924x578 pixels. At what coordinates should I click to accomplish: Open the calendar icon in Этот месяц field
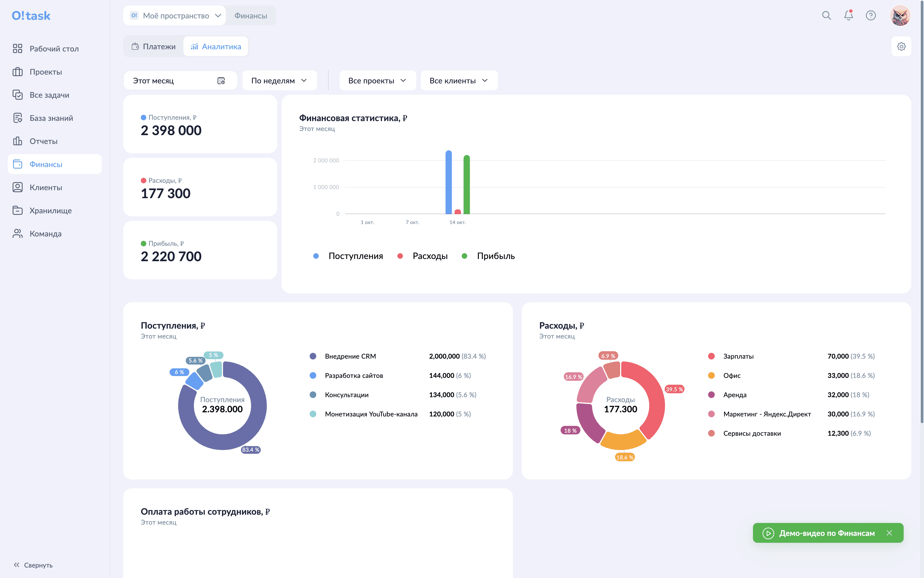click(221, 81)
